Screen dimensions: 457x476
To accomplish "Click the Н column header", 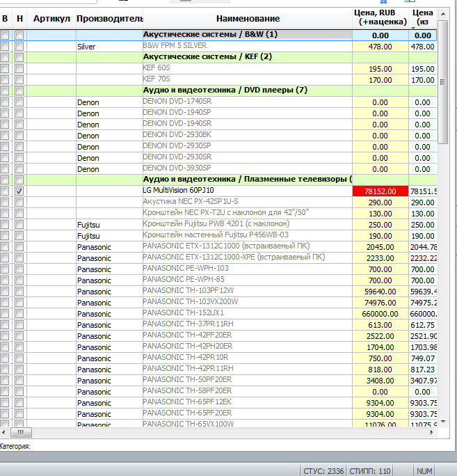I will pyautogui.click(x=19, y=19).
